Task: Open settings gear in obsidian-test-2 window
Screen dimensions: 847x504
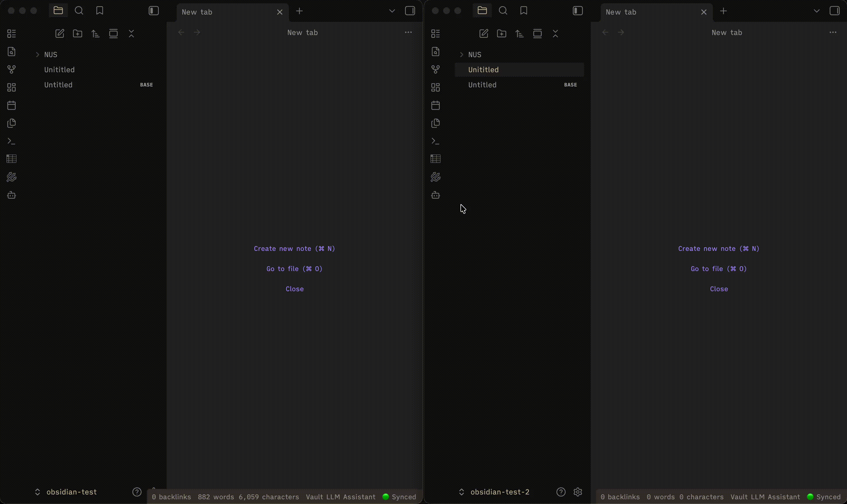Action: coord(578,492)
